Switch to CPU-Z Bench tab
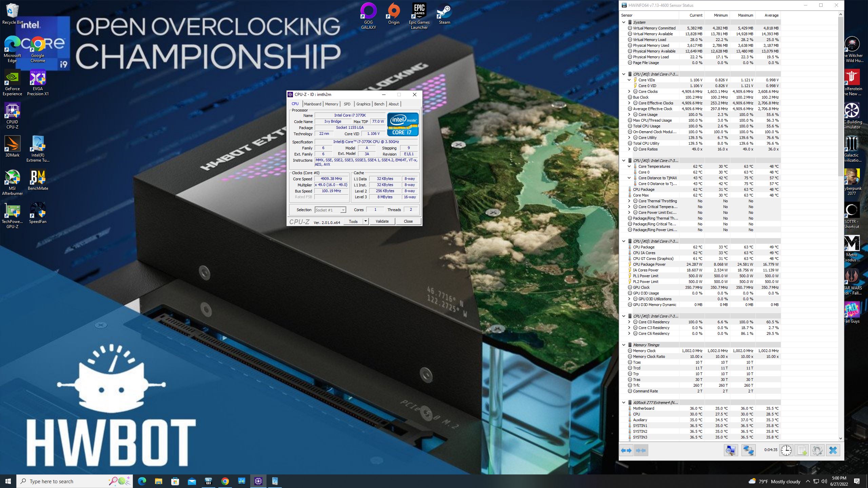The image size is (868, 488). pos(379,104)
